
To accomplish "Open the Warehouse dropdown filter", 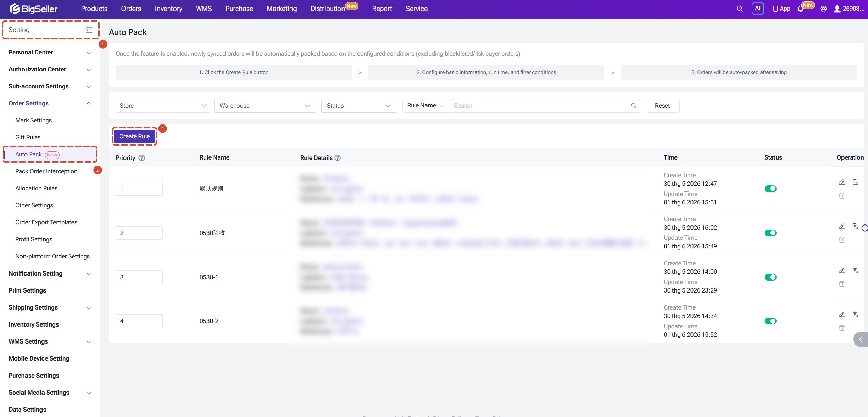I will tap(265, 106).
